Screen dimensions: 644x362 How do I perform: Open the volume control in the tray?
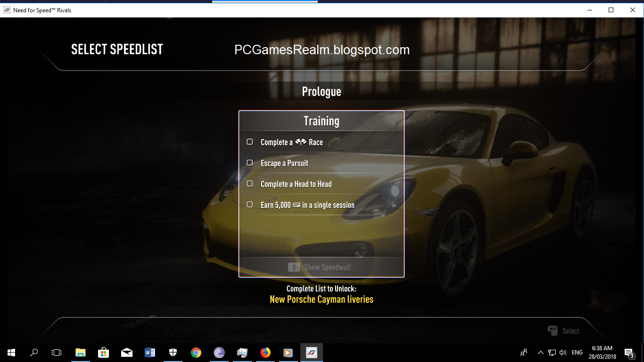(562, 353)
